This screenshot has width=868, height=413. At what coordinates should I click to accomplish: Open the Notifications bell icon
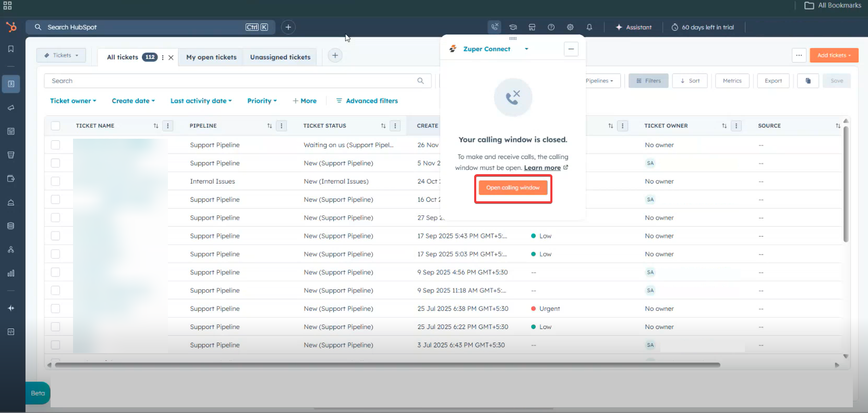(589, 27)
